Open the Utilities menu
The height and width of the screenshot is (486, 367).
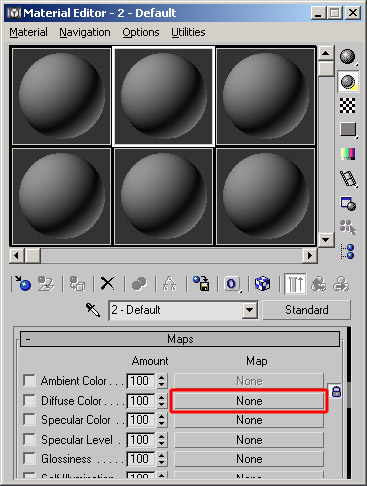[x=188, y=32]
